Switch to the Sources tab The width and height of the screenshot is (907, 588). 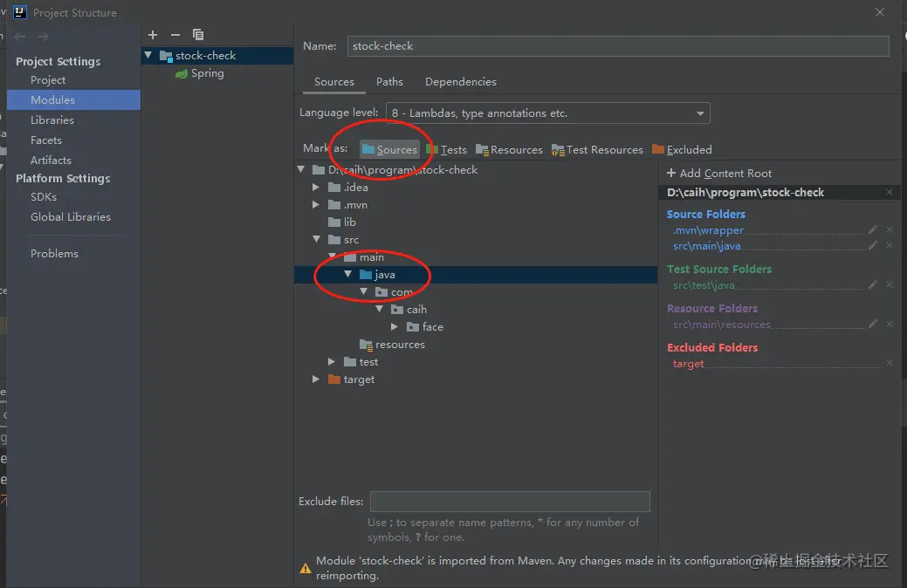tap(333, 82)
